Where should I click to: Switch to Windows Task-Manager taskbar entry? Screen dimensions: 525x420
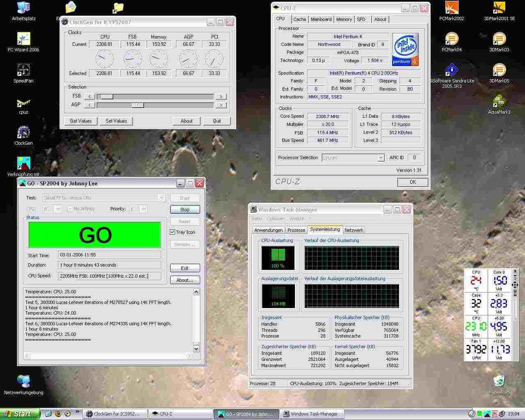(312, 414)
